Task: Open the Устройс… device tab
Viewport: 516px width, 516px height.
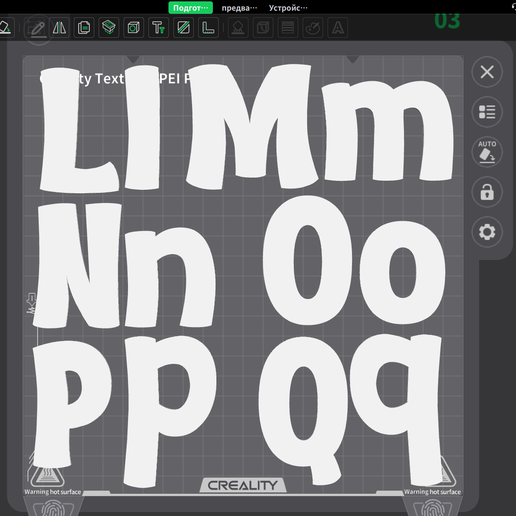Action: click(x=288, y=8)
